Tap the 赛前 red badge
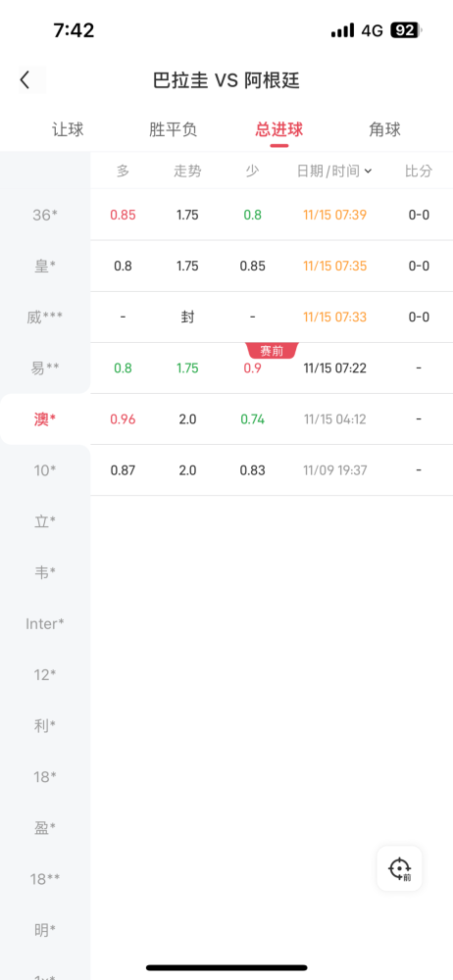Viewport: 453px width, 980px height. tap(273, 351)
